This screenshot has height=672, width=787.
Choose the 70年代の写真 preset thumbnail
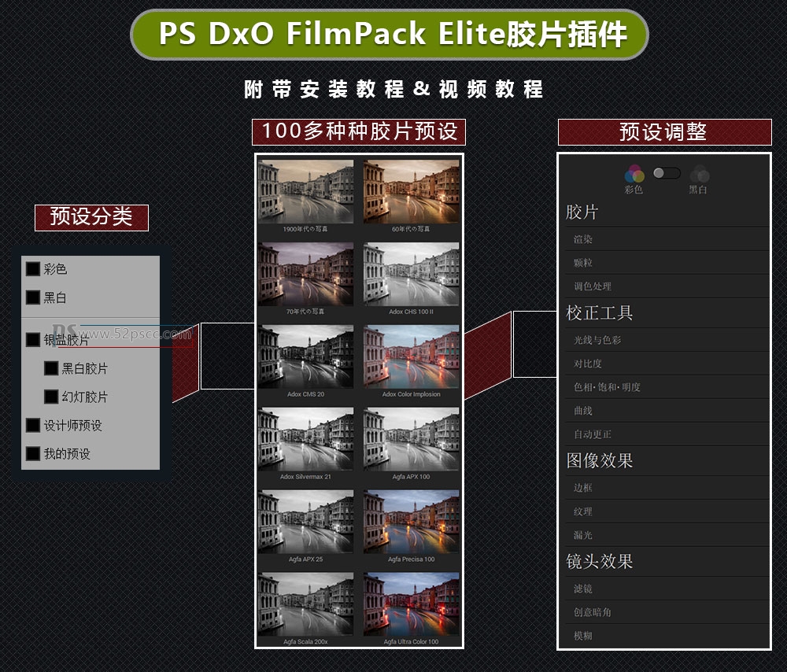(x=305, y=274)
